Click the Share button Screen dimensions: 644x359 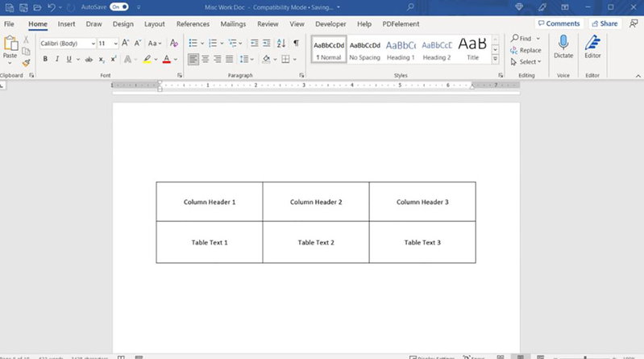pyautogui.click(x=605, y=23)
